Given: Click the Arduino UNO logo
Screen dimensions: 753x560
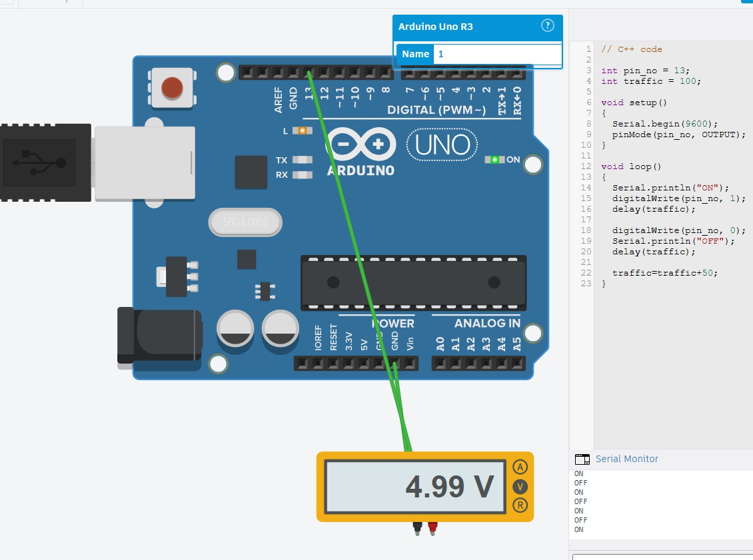Looking at the screenshot, I should [442, 144].
